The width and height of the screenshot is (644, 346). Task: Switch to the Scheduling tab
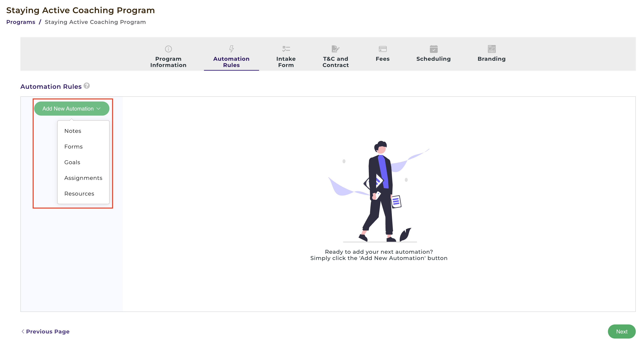(434, 59)
